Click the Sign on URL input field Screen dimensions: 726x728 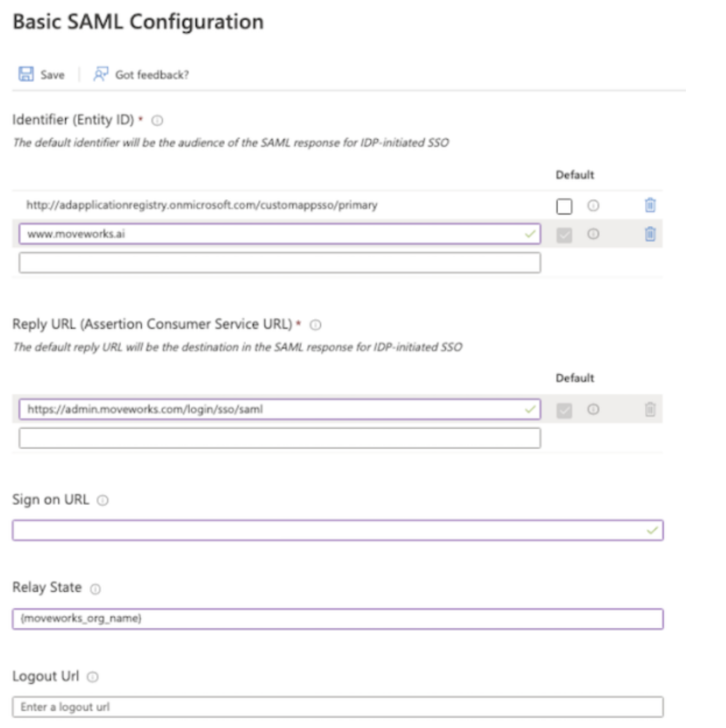tap(338, 530)
